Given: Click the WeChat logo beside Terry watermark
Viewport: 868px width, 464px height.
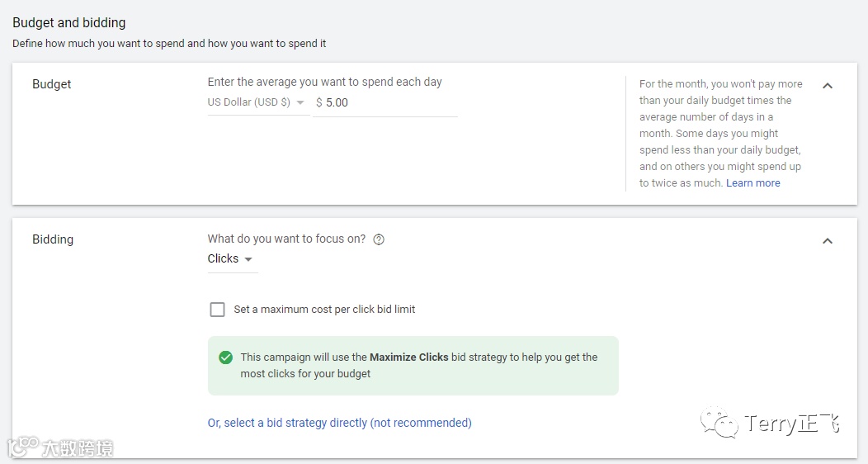Looking at the screenshot, I should 719,424.
